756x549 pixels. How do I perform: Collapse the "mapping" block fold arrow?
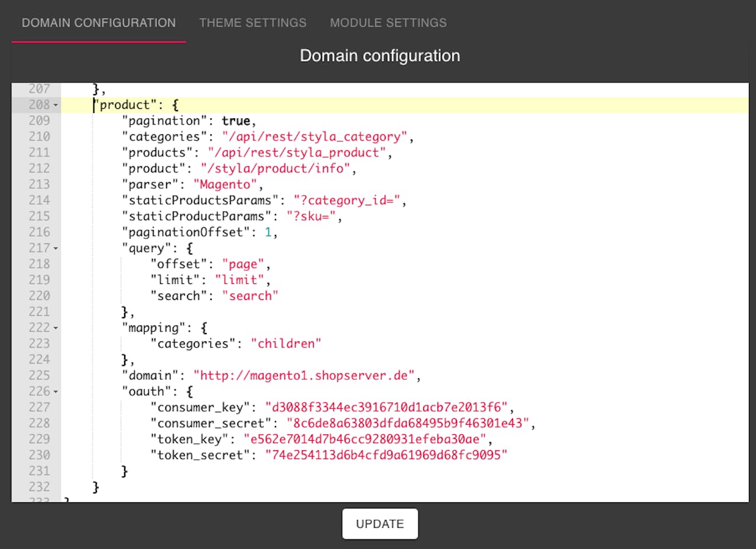[x=56, y=328]
